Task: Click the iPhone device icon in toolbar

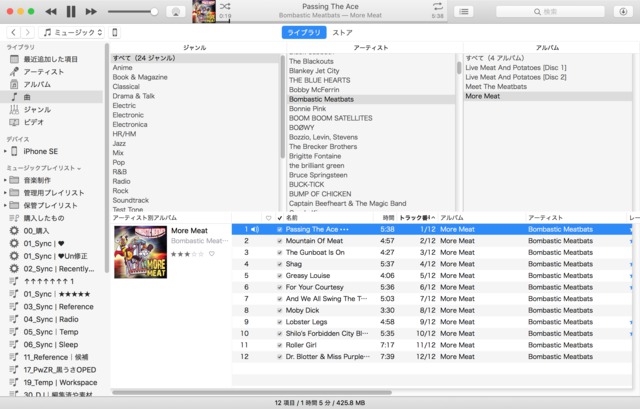Action: pyautogui.click(x=115, y=33)
